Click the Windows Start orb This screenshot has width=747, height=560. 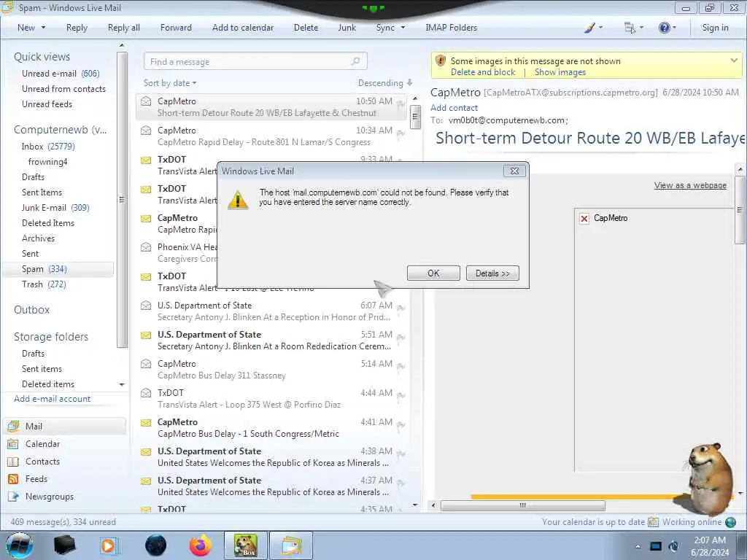tap(19, 545)
